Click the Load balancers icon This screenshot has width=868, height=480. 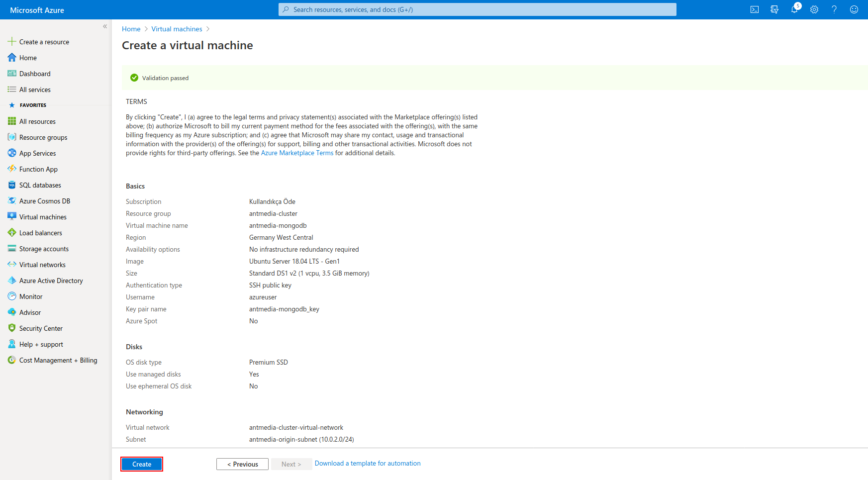(x=12, y=233)
